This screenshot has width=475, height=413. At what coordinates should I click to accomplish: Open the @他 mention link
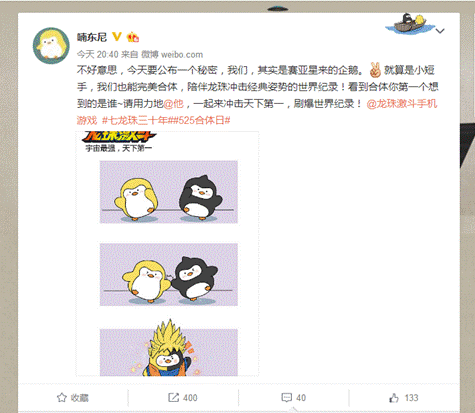(x=174, y=104)
